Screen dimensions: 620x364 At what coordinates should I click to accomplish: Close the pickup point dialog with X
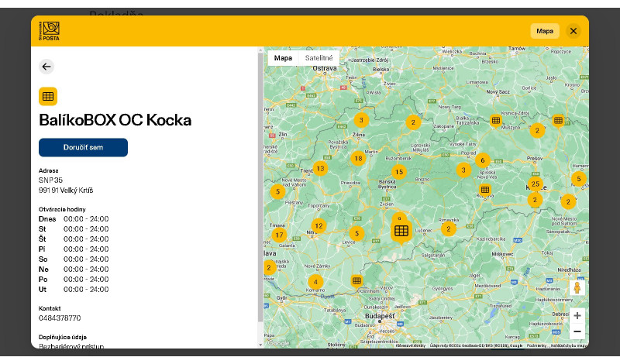point(573,31)
